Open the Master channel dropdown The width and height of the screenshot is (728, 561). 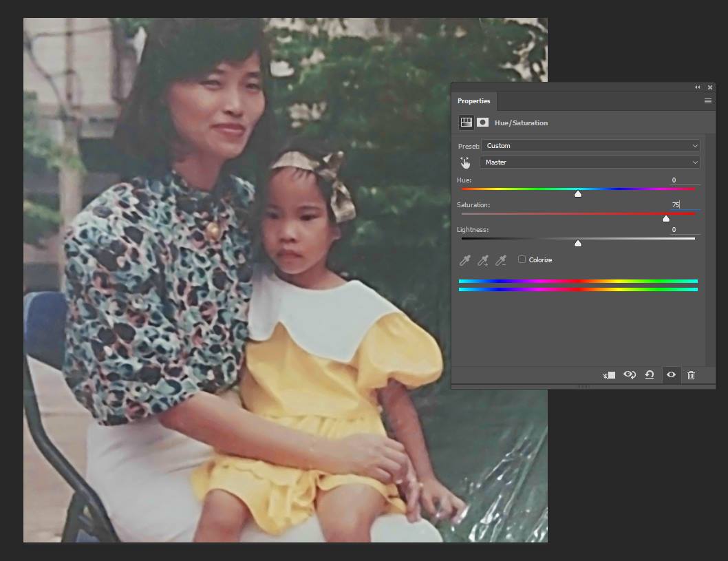[x=590, y=162]
